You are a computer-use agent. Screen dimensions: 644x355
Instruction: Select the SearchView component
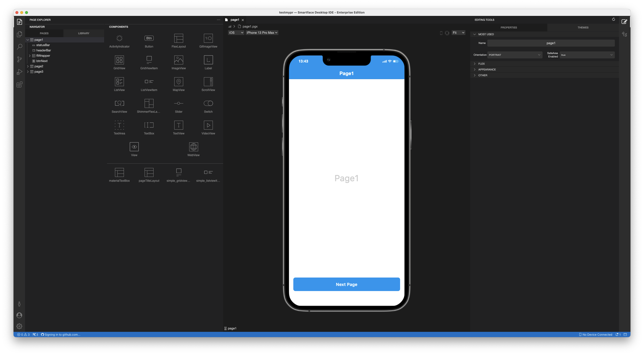[119, 106]
